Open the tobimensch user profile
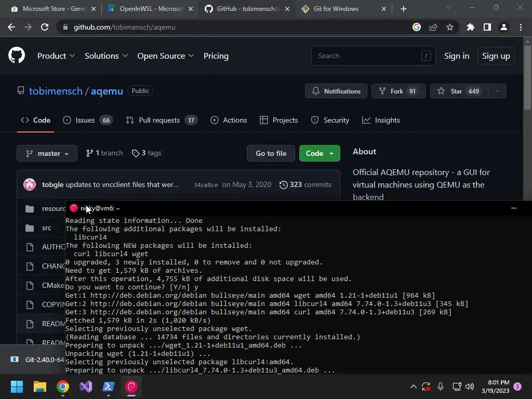532x399 pixels. coord(56,91)
